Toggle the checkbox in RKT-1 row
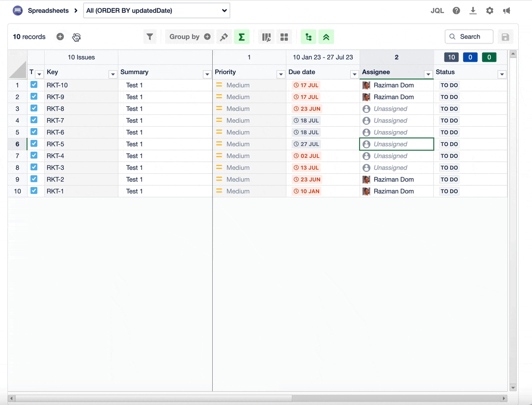 (x=34, y=190)
